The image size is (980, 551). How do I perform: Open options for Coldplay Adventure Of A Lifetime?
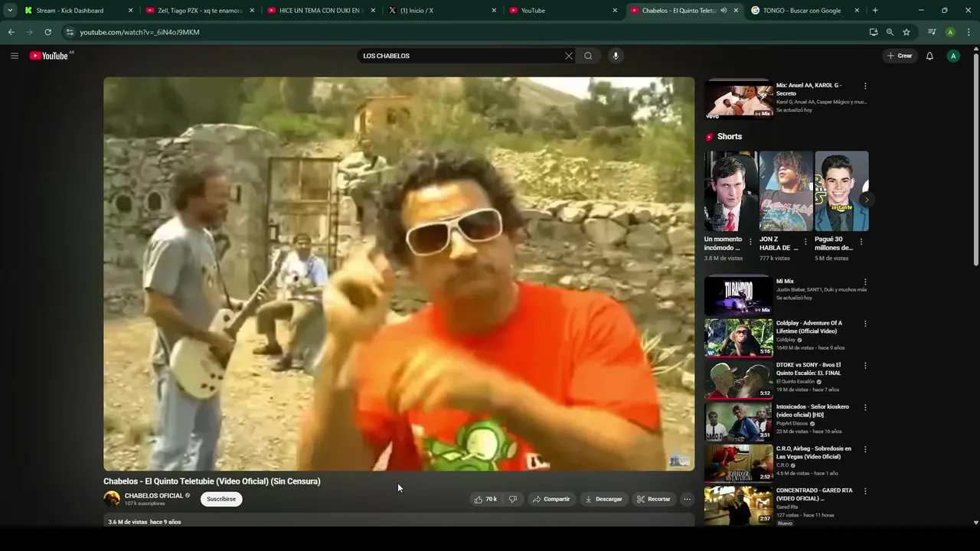865,324
